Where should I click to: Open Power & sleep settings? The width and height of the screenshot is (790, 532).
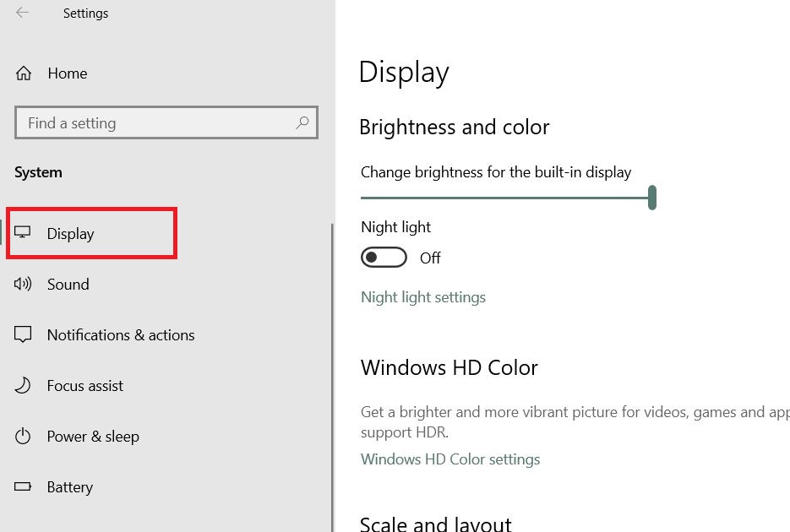coord(93,437)
